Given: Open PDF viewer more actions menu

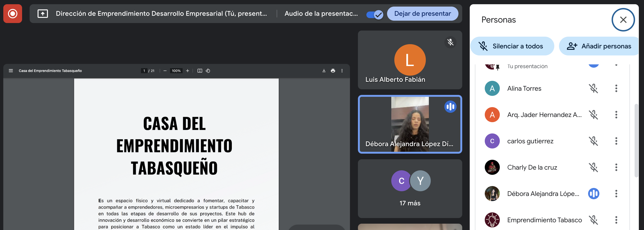Looking at the screenshot, I should (342, 71).
